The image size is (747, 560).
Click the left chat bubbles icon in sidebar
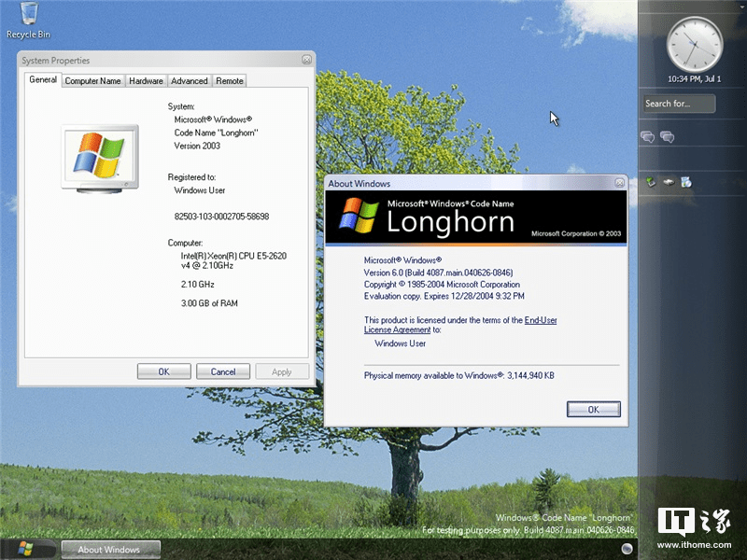pos(650,134)
